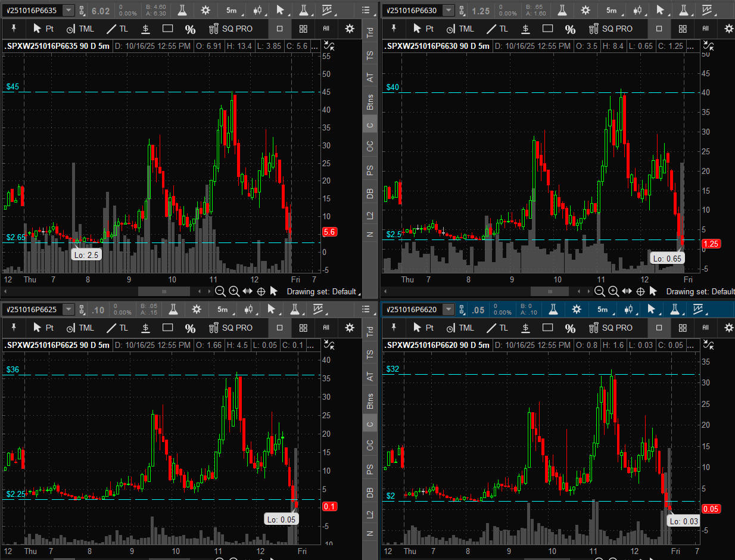Image resolution: width=735 pixels, height=560 pixels.
Task: Select the rectangle drawing tool in P6630 chart
Action: [547, 29]
